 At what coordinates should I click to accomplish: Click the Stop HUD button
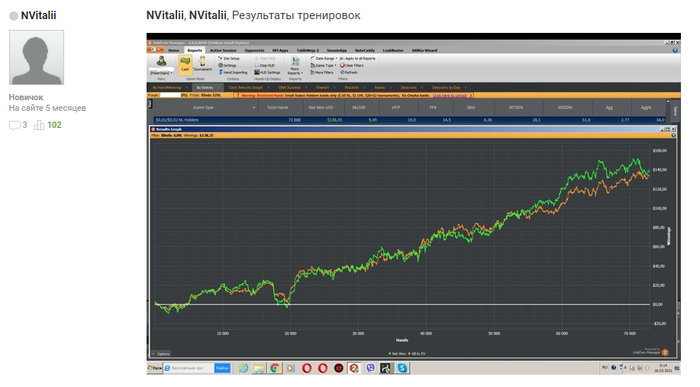[x=265, y=65]
